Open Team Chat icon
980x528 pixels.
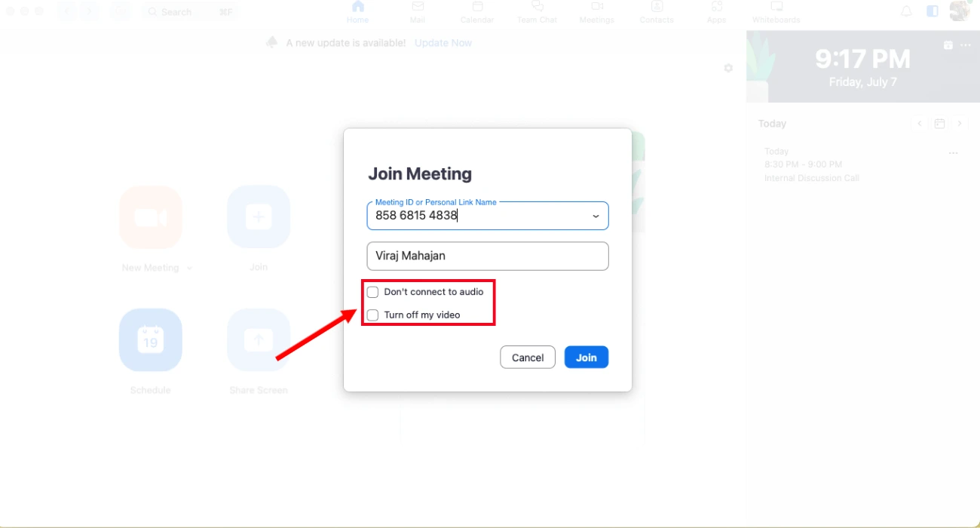pyautogui.click(x=537, y=7)
